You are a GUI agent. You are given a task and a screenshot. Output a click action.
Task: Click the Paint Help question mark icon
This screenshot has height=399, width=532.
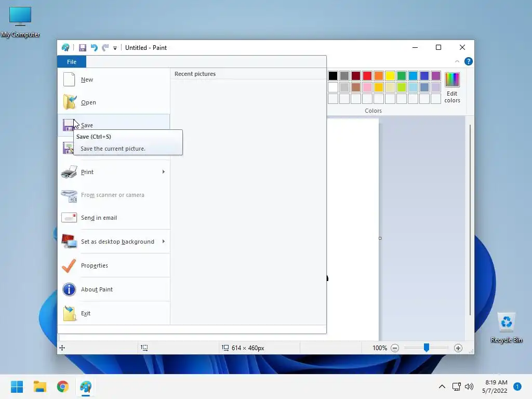468,61
